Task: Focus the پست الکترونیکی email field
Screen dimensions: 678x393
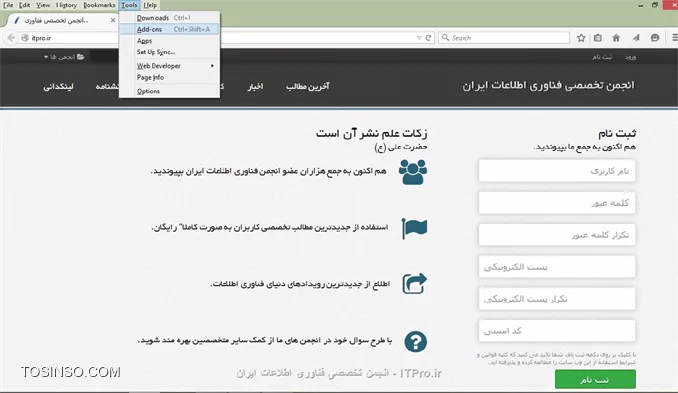Action: click(557, 267)
